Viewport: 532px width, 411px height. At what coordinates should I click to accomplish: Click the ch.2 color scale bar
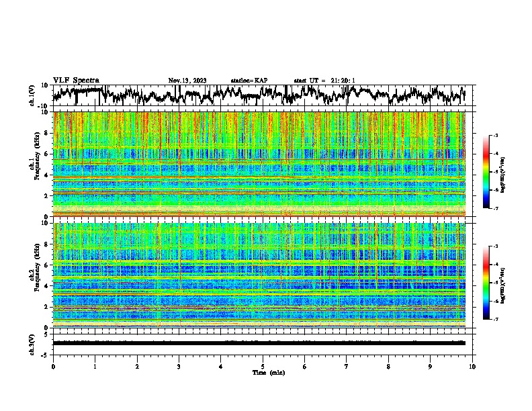pyautogui.click(x=486, y=283)
